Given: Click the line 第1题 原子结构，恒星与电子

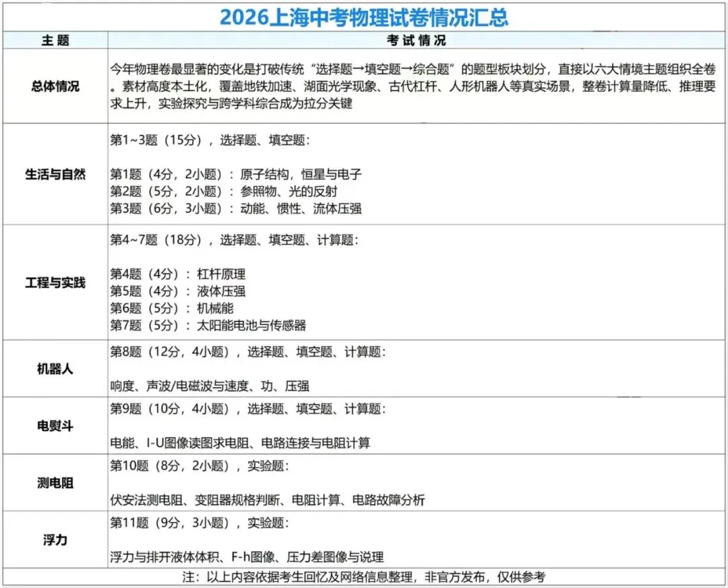Looking at the screenshot, I should (236, 174).
